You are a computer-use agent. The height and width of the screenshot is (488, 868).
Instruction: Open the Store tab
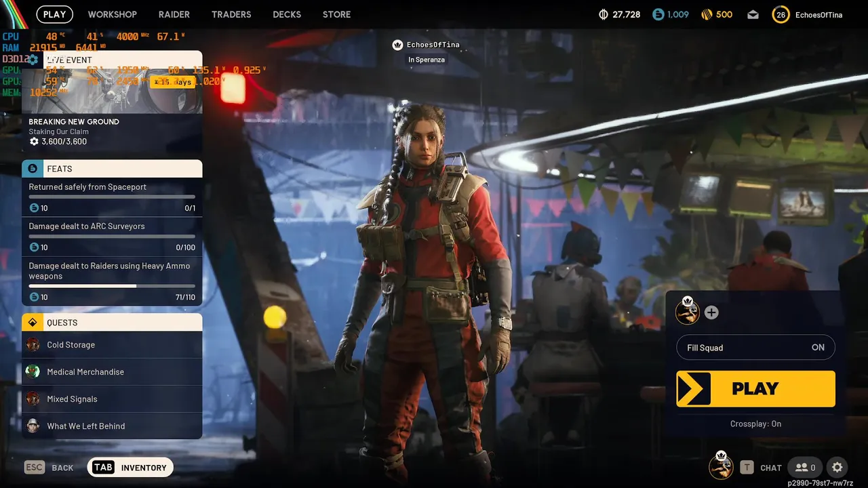[x=337, y=14]
